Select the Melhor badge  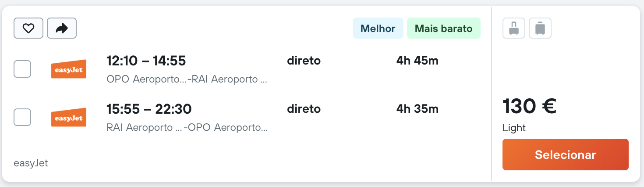[378, 29]
